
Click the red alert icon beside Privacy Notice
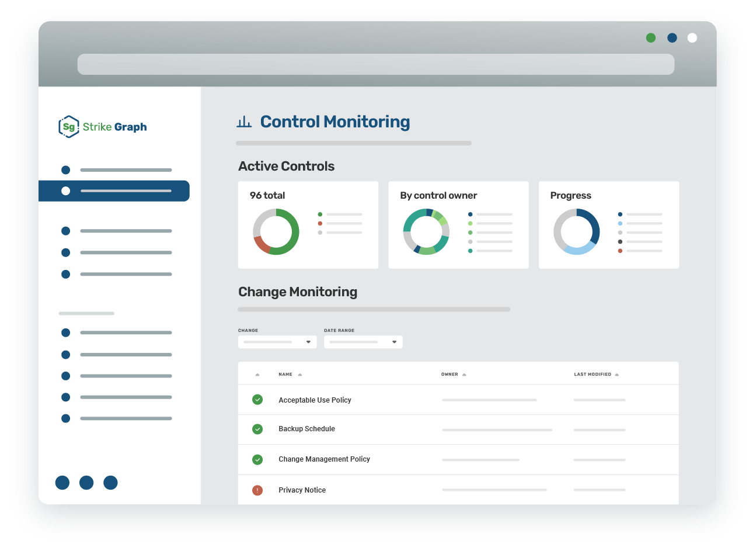pyautogui.click(x=257, y=490)
